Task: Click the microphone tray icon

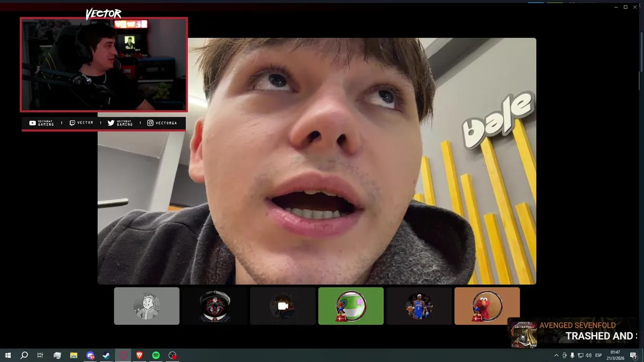Action: pyautogui.click(x=572, y=355)
